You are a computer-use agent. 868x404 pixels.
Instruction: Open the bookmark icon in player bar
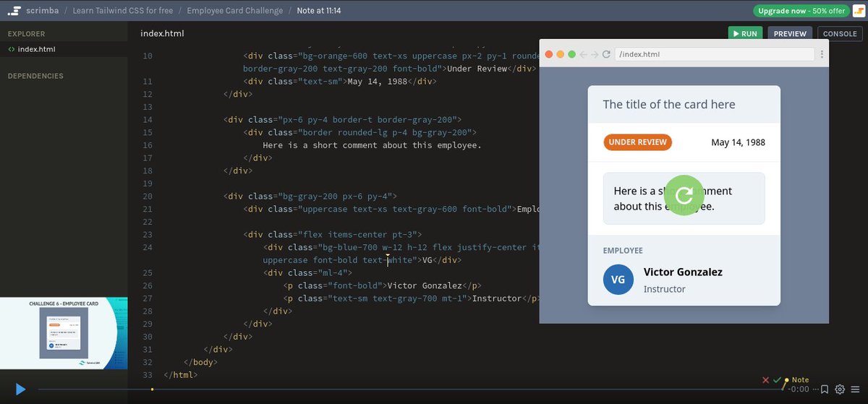click(x=824, y=390)
